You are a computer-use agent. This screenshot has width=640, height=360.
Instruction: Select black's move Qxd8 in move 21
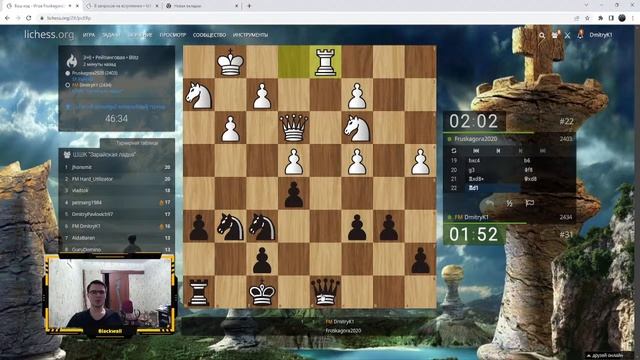(x=530, y=179)
